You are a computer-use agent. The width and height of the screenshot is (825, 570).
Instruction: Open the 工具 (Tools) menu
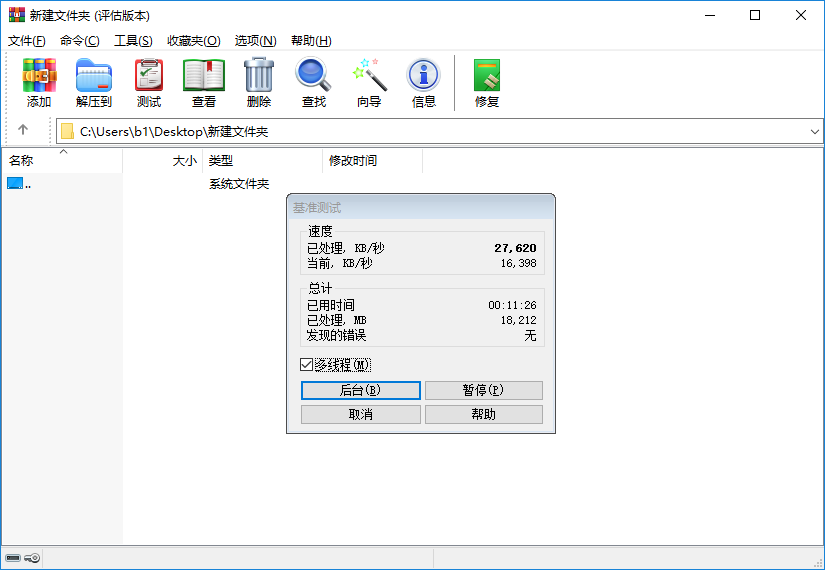click(x=133, y=41)
